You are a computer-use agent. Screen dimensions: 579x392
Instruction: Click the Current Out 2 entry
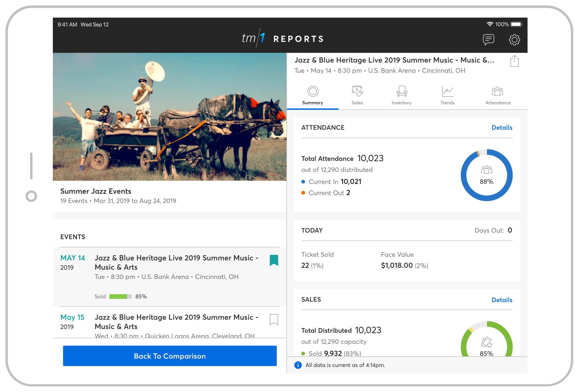(x=326, y=193)
